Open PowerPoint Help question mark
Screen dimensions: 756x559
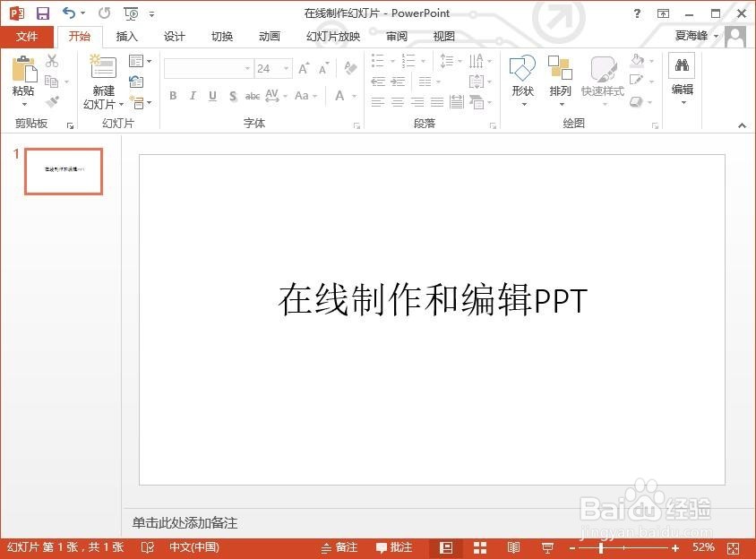click(638, 13)
